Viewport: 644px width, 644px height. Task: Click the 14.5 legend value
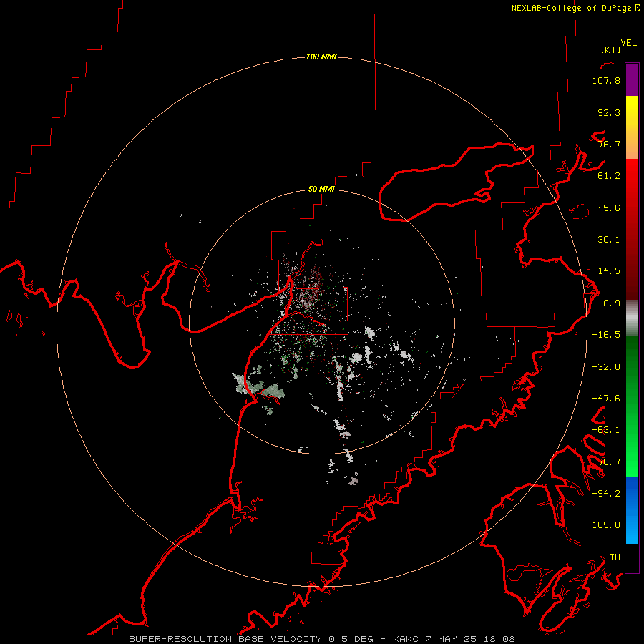tap(609, 271)
